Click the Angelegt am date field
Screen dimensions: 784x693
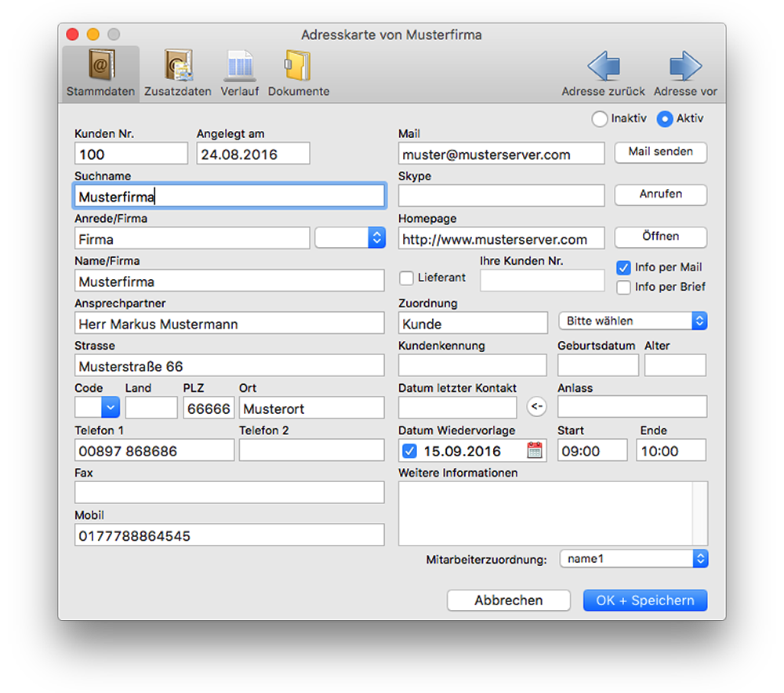click(x=253, y=154)
